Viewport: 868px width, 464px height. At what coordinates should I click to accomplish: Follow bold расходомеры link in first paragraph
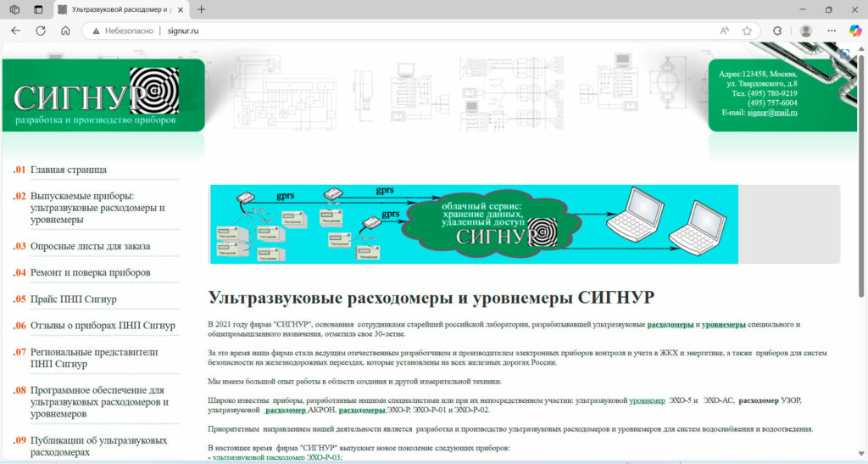pos(670,325)
